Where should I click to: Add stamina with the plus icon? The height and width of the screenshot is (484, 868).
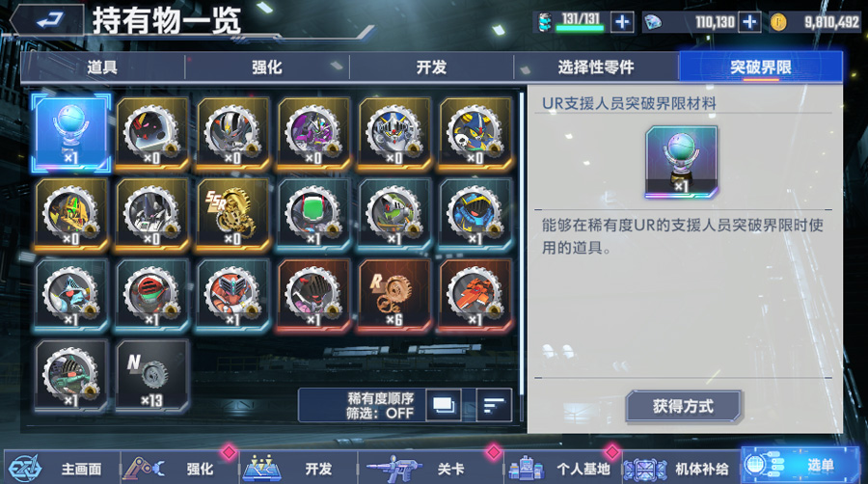click(622, 22)
